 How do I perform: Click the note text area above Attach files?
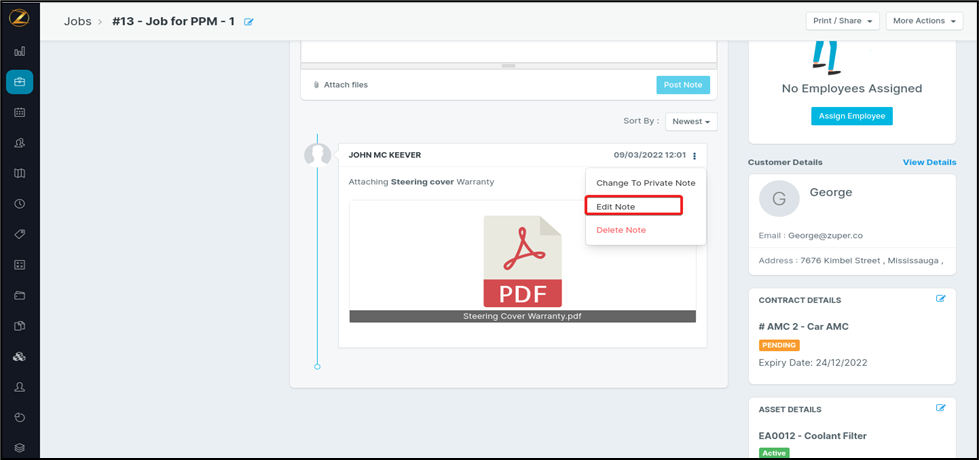pos(508,51)
